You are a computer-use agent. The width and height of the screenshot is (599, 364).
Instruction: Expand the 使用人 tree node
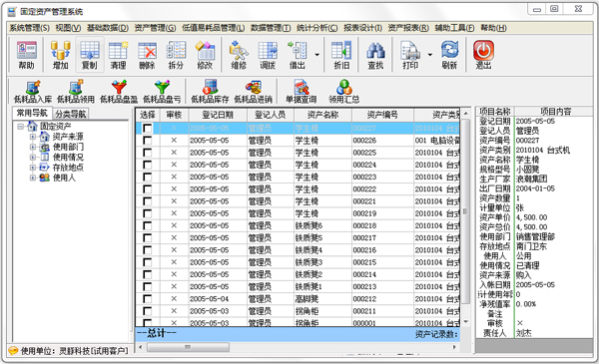click(33, 178)
